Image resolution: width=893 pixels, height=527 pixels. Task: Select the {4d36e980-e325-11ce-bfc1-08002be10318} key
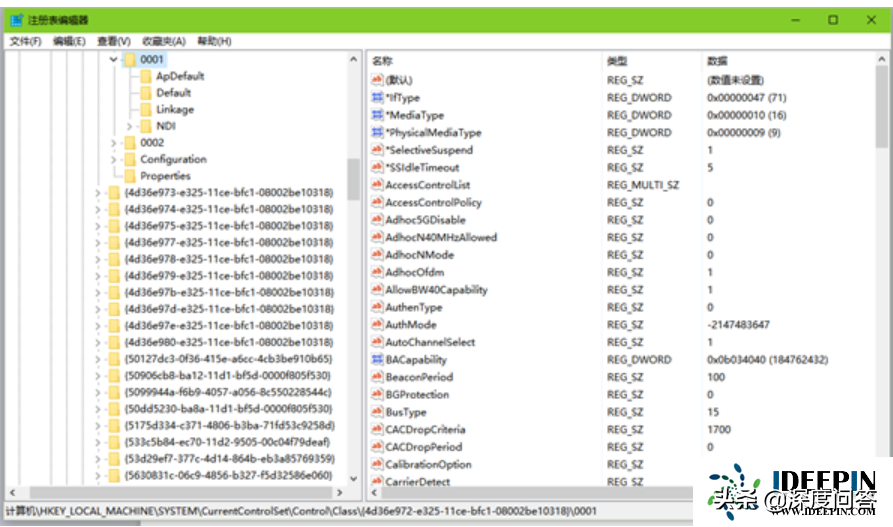[x=229, y=342]
